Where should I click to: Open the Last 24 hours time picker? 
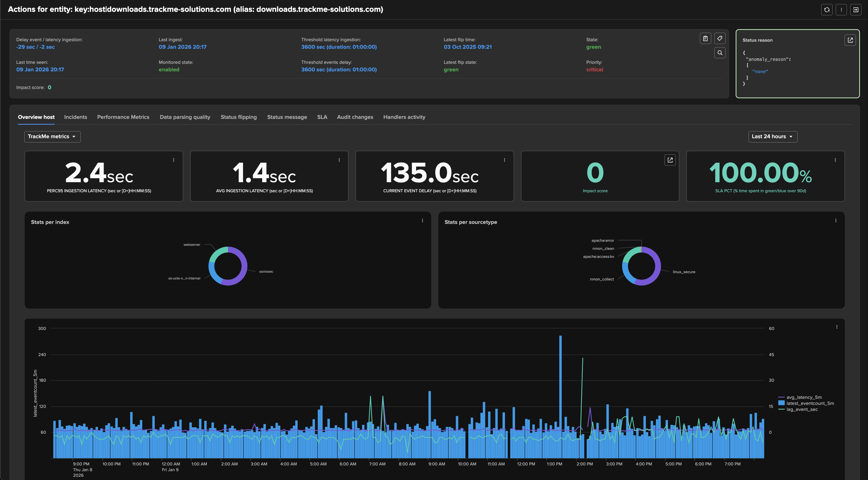[772, 137]
